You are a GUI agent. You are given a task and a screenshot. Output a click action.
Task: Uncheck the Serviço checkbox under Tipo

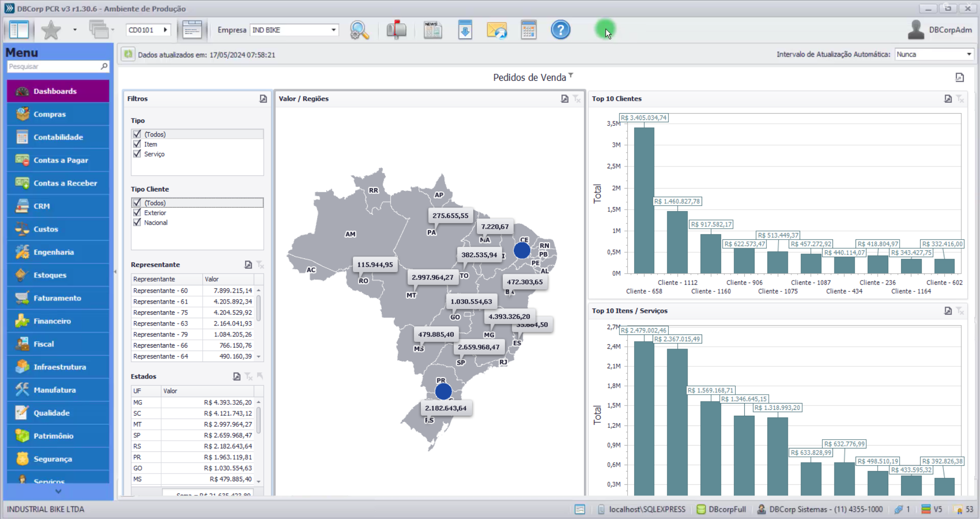click(137, 153)
